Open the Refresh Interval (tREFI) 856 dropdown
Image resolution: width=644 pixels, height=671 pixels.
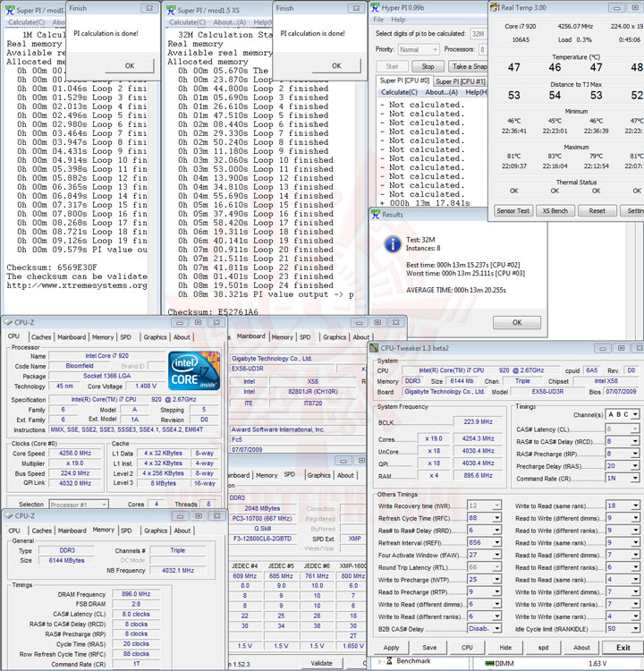[x=496, y=543]
